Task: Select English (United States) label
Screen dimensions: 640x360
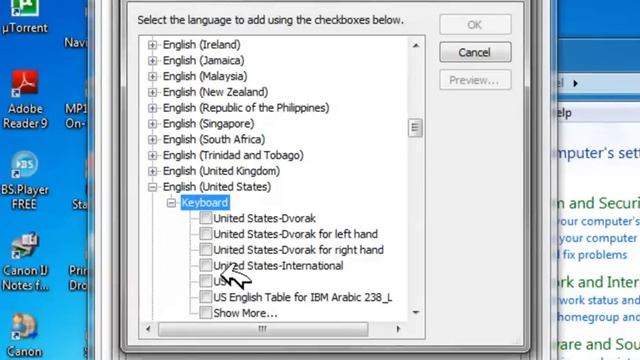Action: (217, 187)
